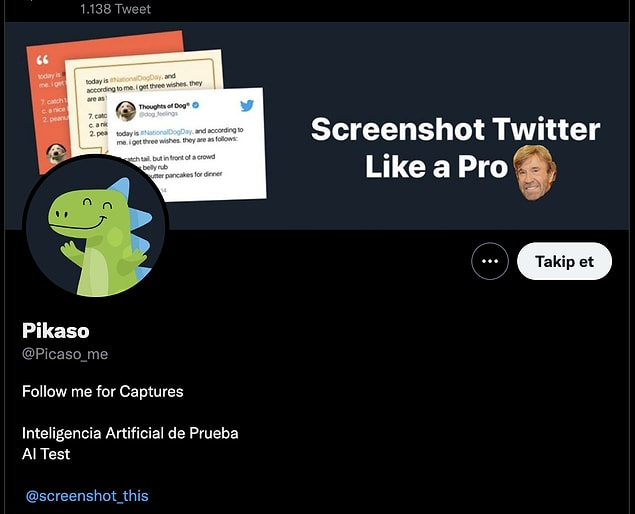Click the "Inteligencia Artificial de Prueba" bio text
The image size is (635, 514).
pos(130,433)
